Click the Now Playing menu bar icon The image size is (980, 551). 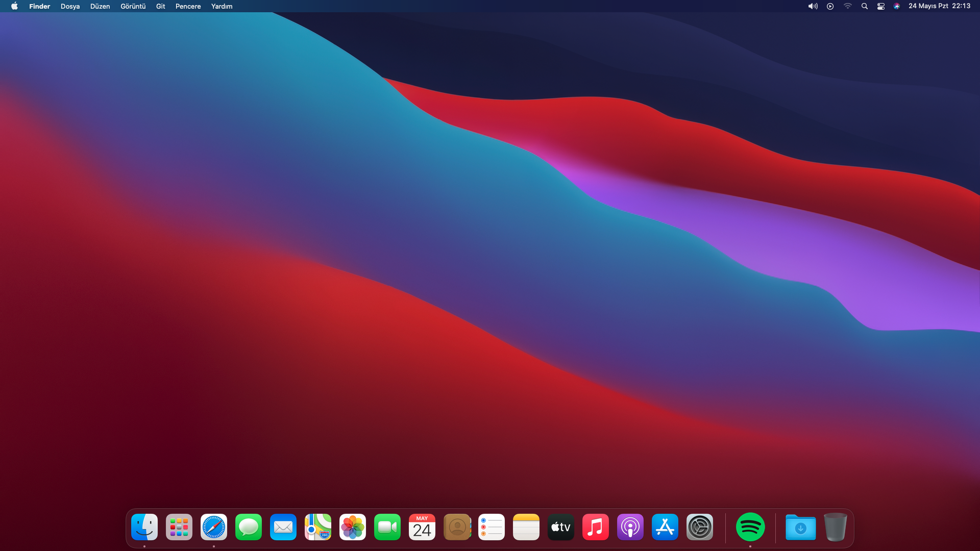[830, 6]
